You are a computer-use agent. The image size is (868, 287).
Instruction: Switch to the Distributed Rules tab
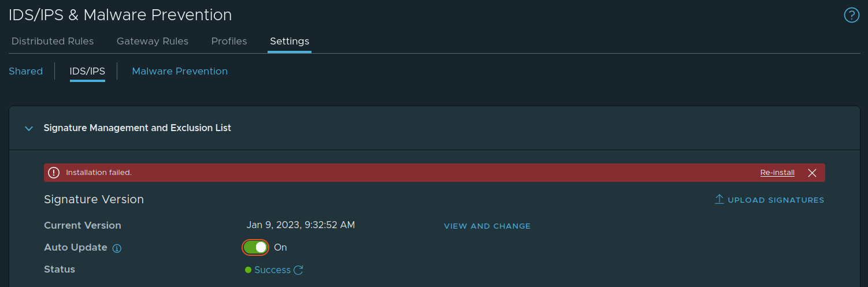pyautogui.click(x=53, y=42)
